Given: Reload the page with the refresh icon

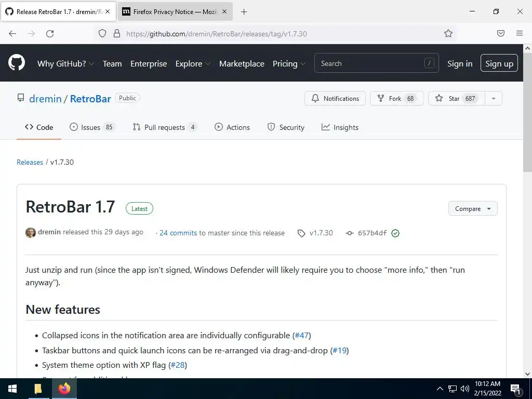Looking at the screenshot, I should (x=50, y=34).
